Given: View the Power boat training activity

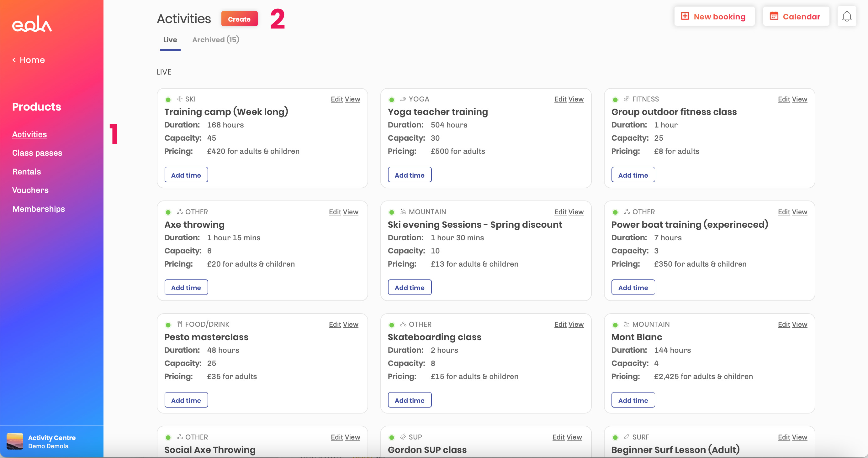Looking at the screenshot, I should click(x=800, y=212).
